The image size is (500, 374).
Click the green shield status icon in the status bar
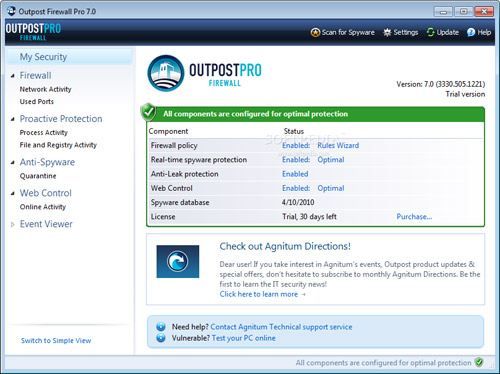click(x=479, y=362)
